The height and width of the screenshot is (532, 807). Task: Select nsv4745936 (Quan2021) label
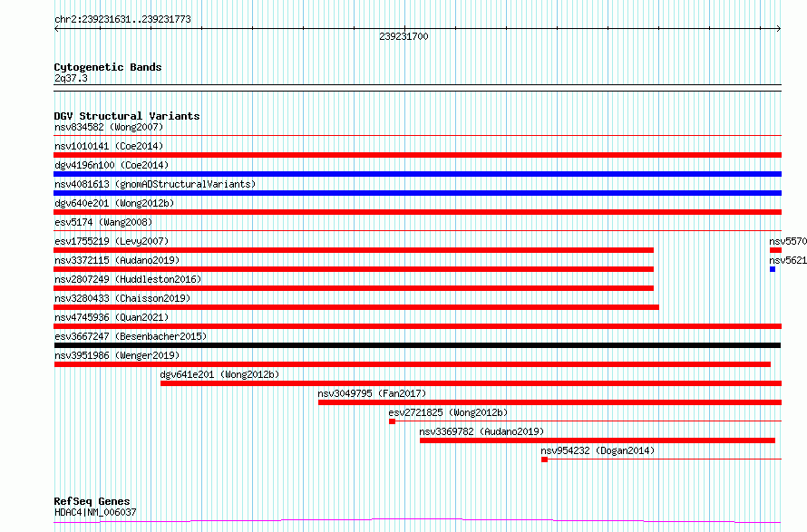(x=112, y=317)
